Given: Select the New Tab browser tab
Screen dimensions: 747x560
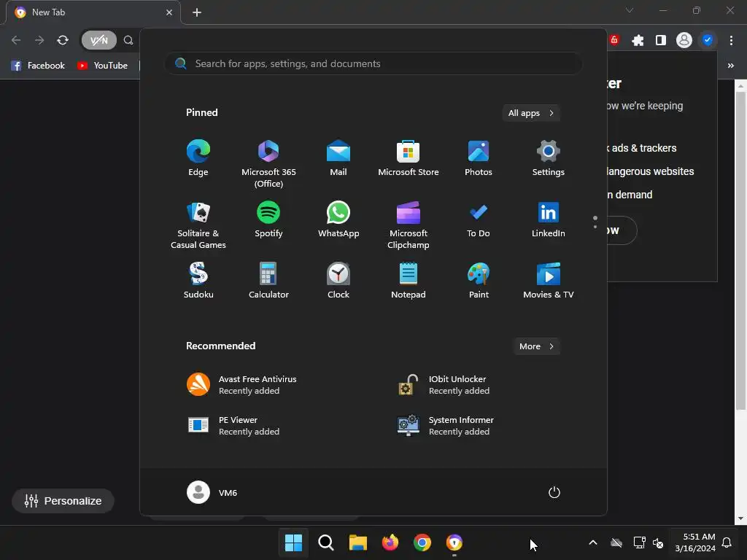Looking at the screenshot, I should click(x=93, y=12).
